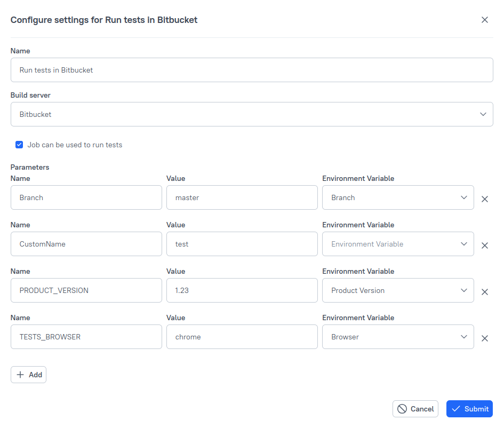
Task: Click the Add button
Action: 28,374
